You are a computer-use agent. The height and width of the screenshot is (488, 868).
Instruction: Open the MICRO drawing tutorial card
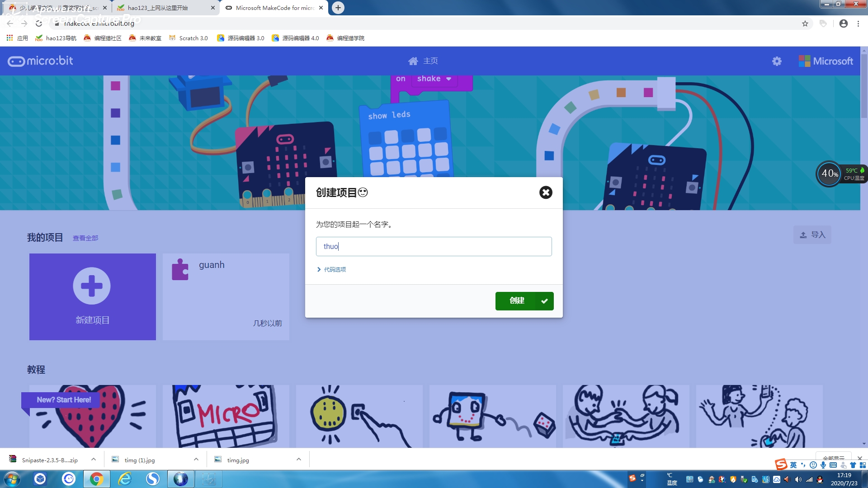[226, 416]
